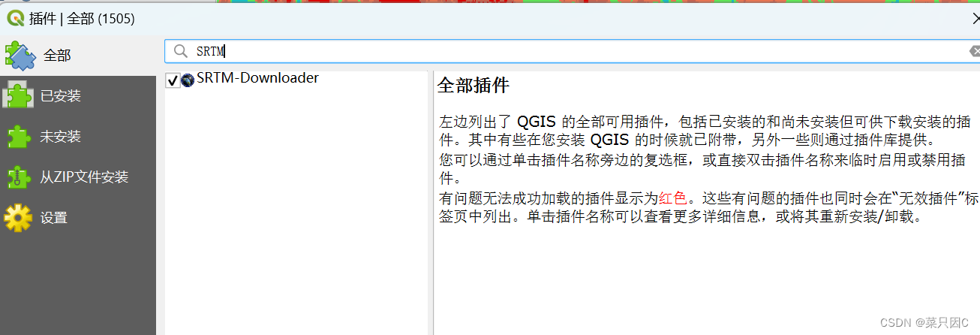The image size is (980, 335).
Task: Open the 全部 (All) plugins tab
Action: (78, 56)
